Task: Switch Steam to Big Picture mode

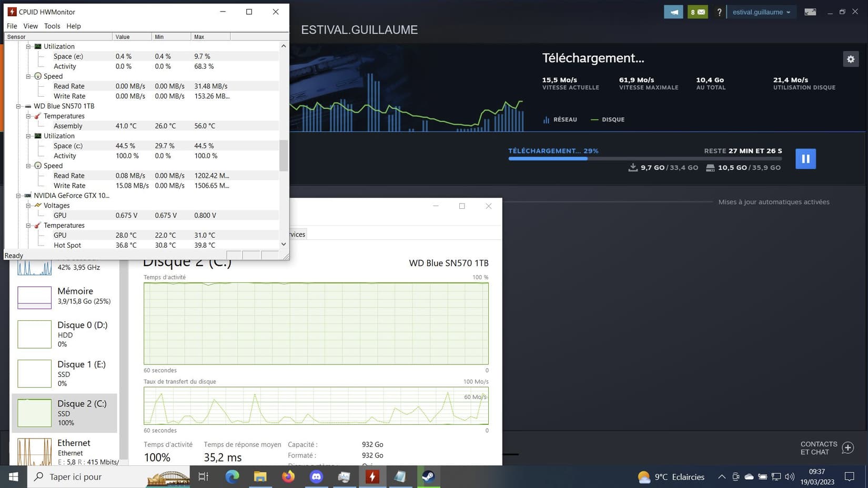Action: [810, 12]
